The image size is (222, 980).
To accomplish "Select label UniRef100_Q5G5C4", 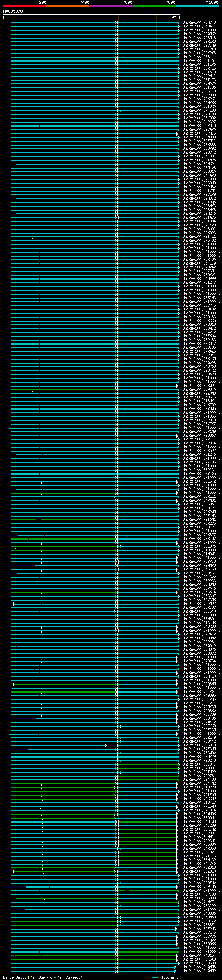I will [199, 592].
